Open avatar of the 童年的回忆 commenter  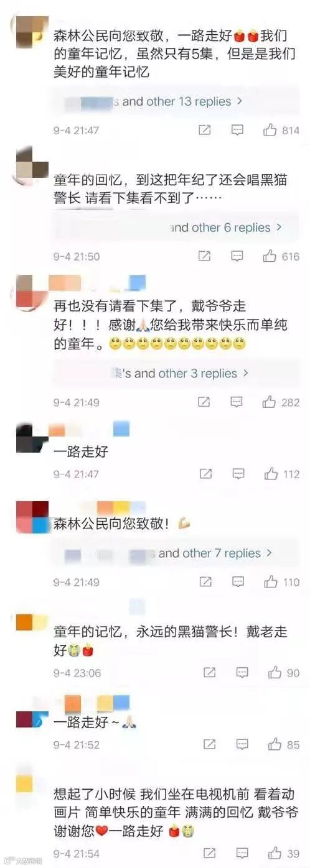[31, 165]
